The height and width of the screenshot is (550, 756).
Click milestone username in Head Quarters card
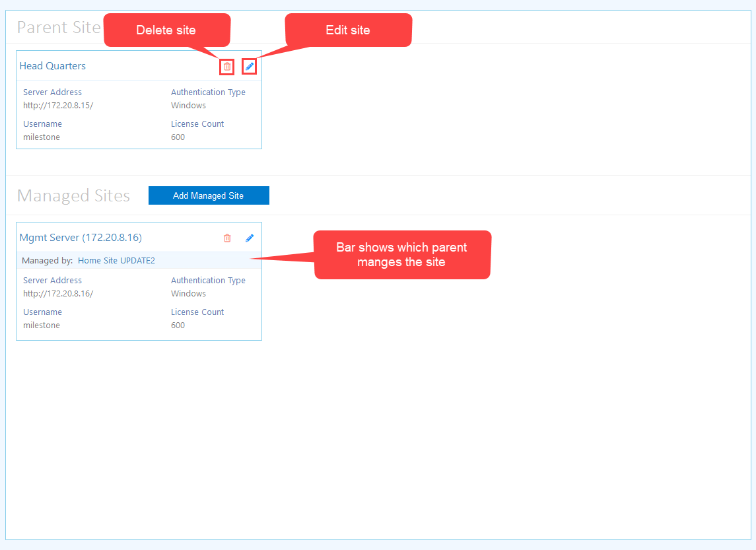tap(42, 137)
